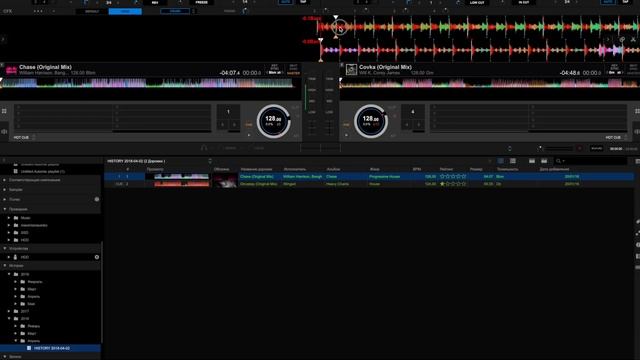Click deck 1 beat jump left arrow
This screenshot has height=360, width=640.
(x=222, y=124)
